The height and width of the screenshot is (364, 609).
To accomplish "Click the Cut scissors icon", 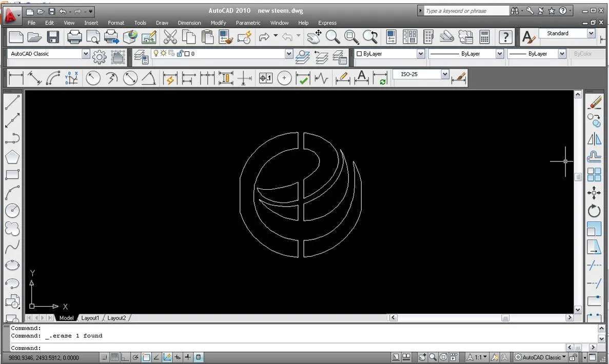I will pos(170,37).
